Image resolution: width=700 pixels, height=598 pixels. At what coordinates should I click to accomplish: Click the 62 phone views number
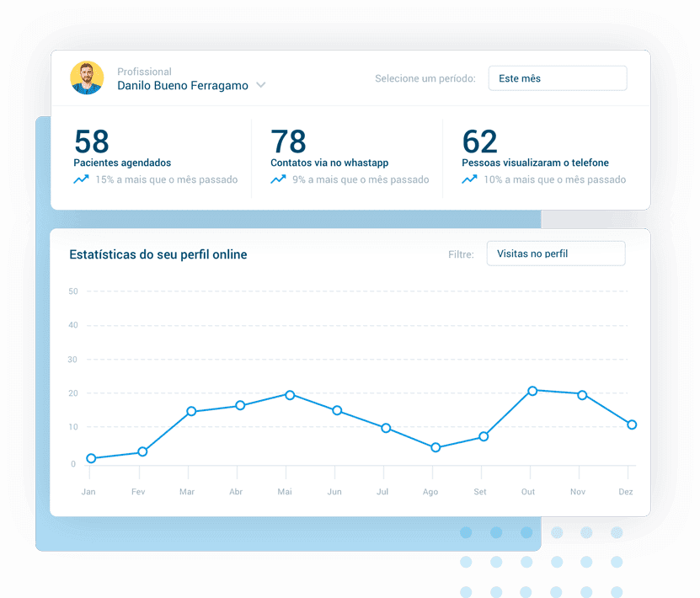pyautogui.click(x=479, y=141)
